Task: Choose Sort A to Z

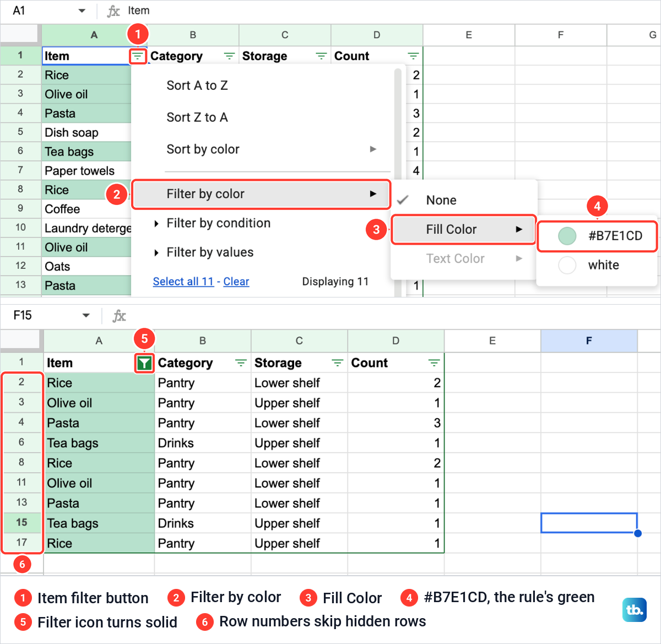Action: point(197,85)
